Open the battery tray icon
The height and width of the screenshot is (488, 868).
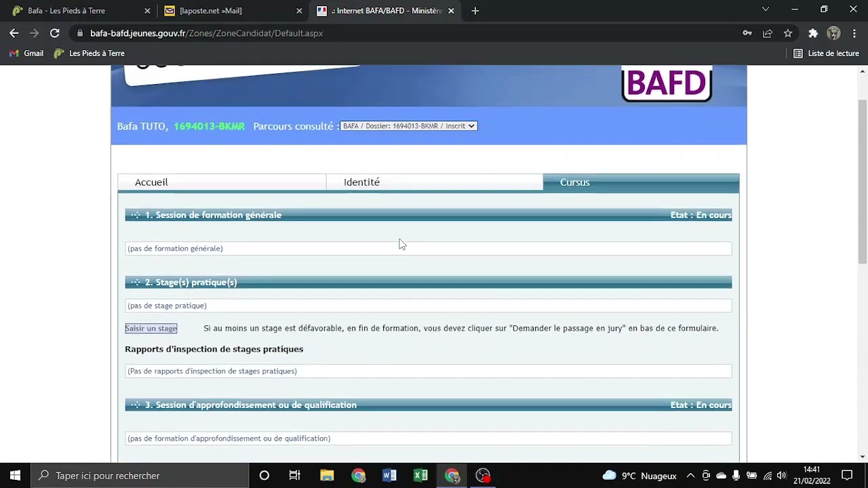click(751, 475)
